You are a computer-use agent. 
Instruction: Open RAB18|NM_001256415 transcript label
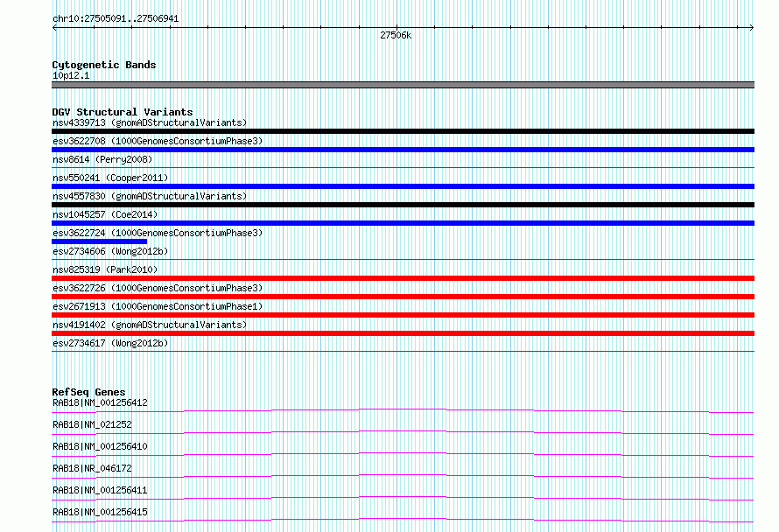(x=100, y=512)
